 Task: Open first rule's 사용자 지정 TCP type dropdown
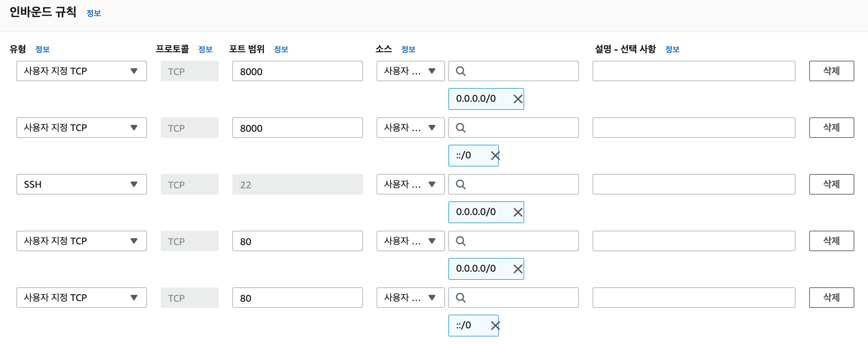pyautogui.click(x=81, y=71)
